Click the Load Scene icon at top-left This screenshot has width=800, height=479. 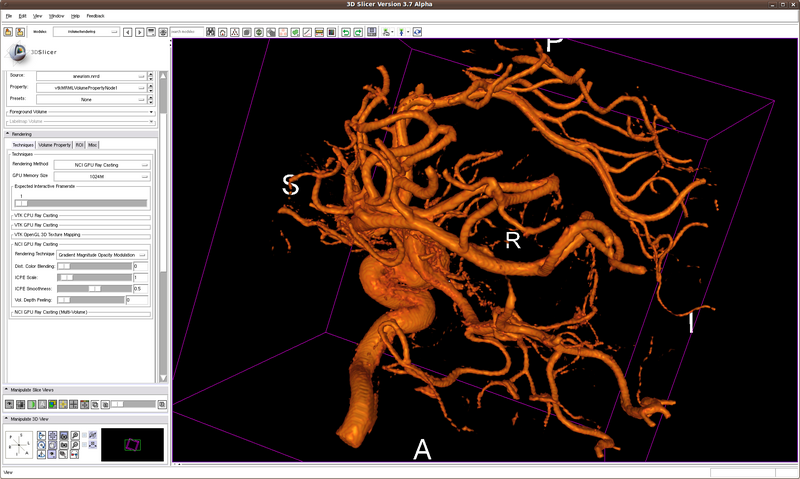coord(8,33)
